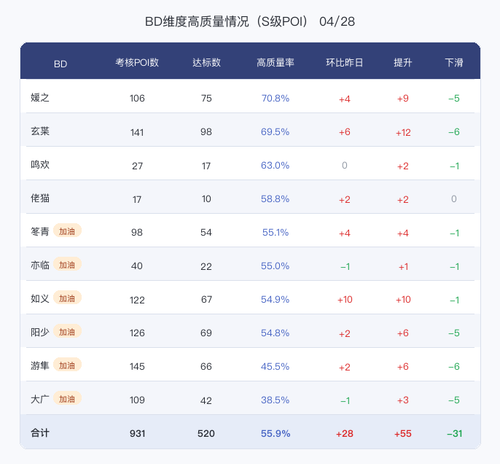Click the 达标数 value 22
Viewport: 500px width, 464px height.
point(206,266)
